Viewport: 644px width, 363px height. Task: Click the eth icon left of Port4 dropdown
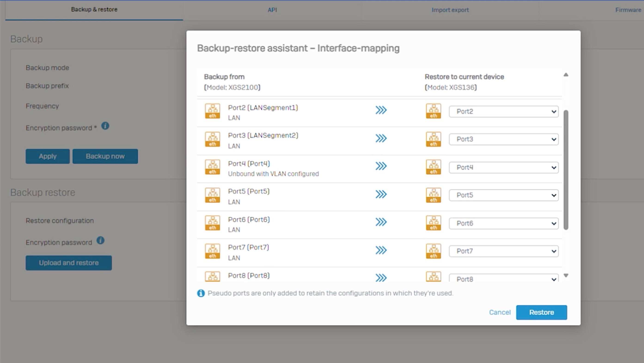click(433, 167)
